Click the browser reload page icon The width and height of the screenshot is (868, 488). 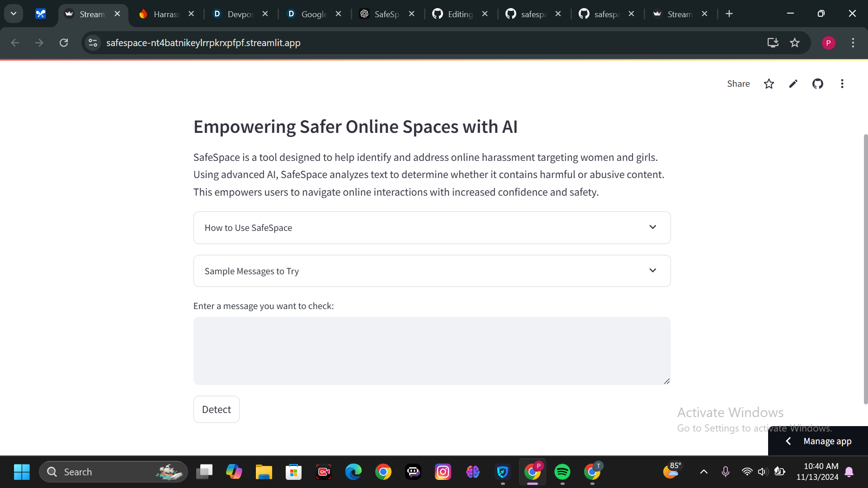64,42
